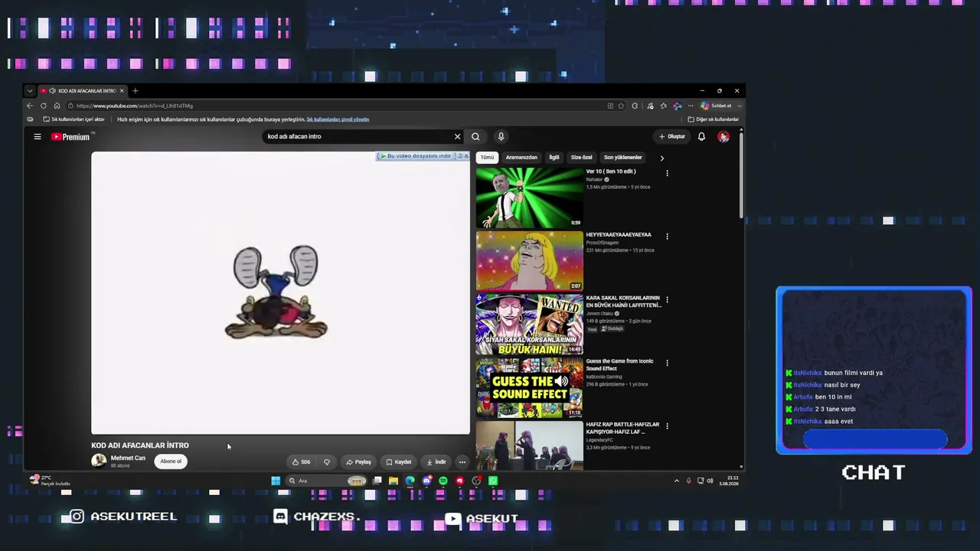Open the new tab plus button
Image resolution: width=980 pixels, height=551 pixels.
(136, 91)
